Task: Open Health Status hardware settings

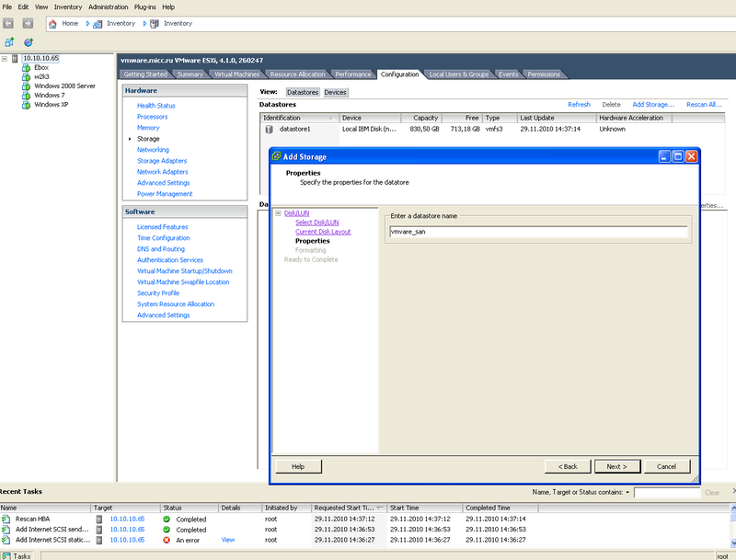Action: pyautogui.click(x=155, y=106)
